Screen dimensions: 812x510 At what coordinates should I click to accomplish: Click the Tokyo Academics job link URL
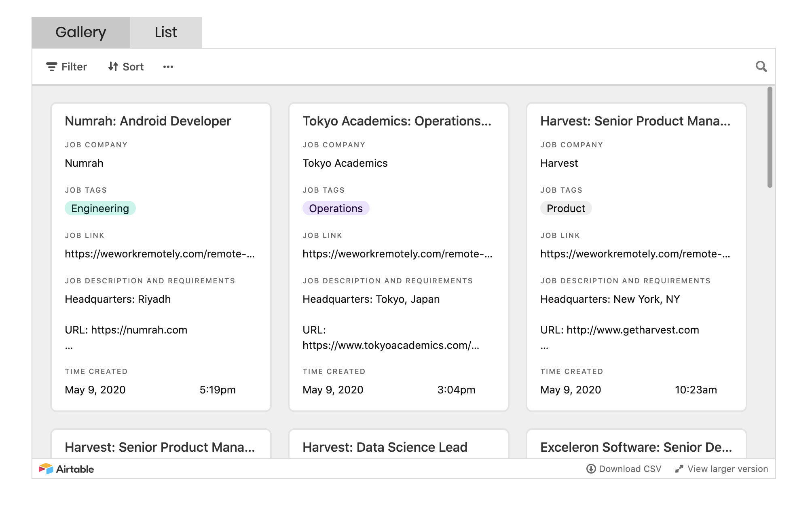click(397, 254)
